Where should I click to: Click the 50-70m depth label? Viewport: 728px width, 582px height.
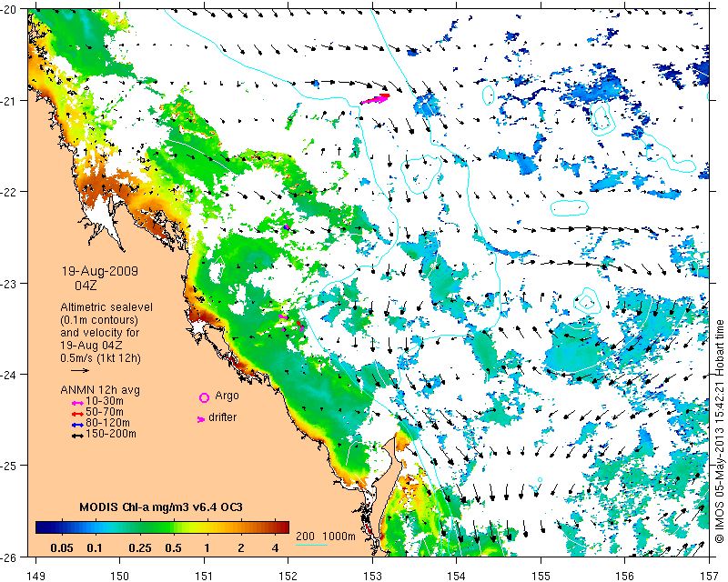click(x=105, y=412)
